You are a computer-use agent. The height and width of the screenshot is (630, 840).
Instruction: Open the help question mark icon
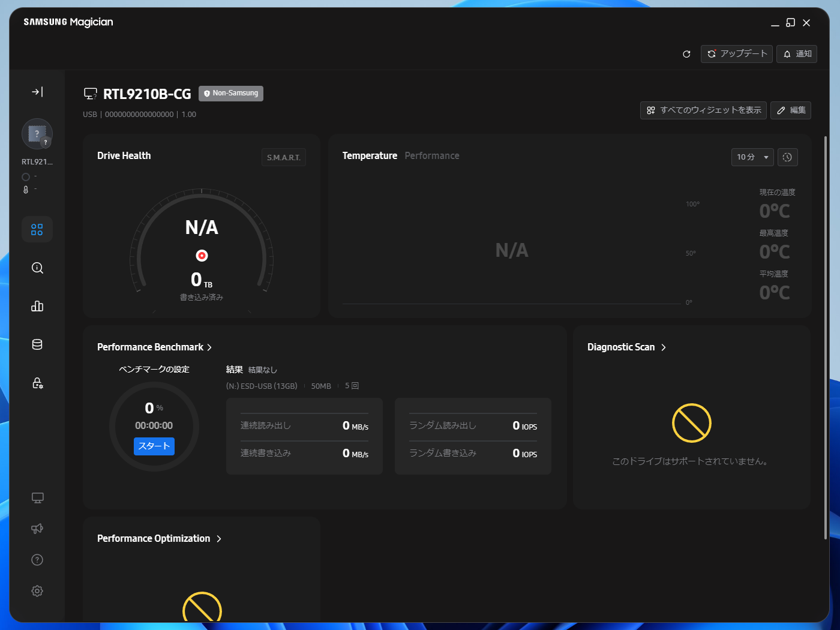coord(37,560)
